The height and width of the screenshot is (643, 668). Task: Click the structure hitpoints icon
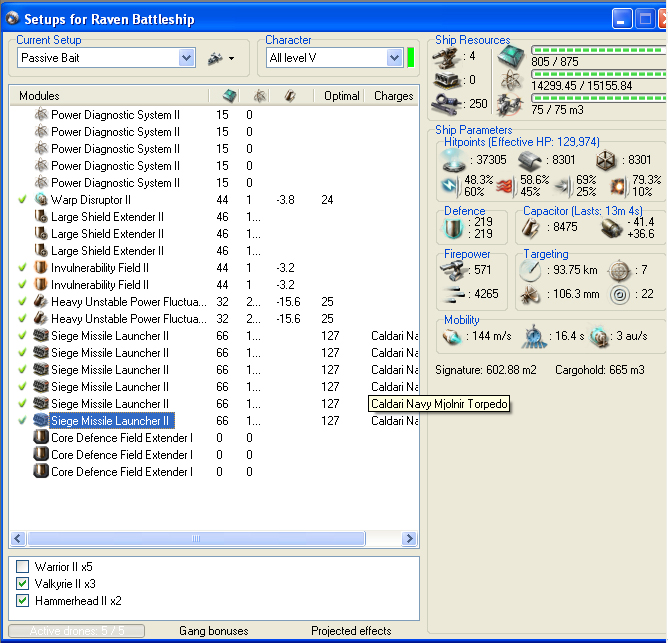click(x=606, y=161)
